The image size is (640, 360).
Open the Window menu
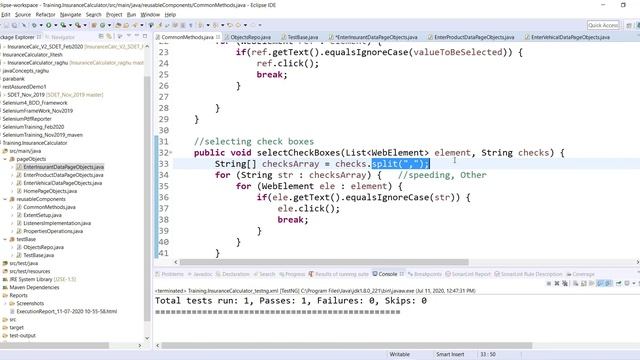150,15
